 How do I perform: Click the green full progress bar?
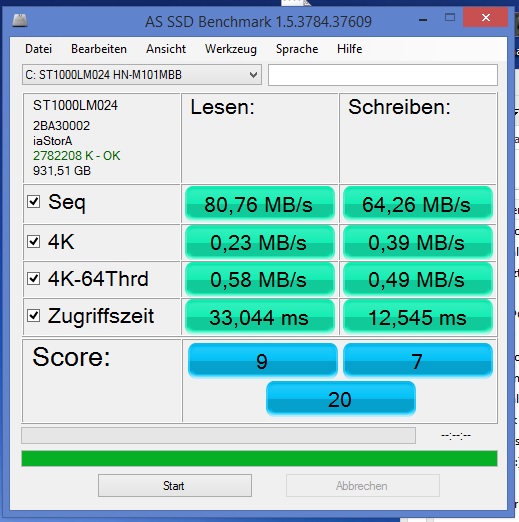[259, 458]
